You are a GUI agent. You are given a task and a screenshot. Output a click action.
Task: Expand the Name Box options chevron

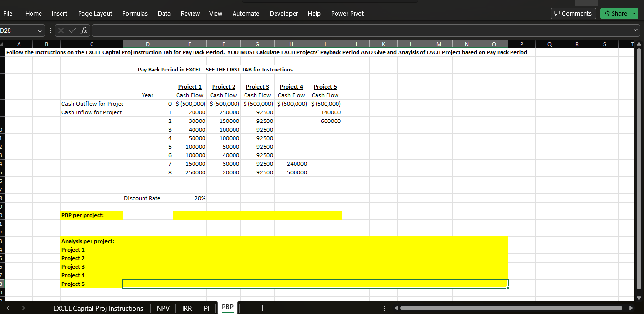point(49,30)
